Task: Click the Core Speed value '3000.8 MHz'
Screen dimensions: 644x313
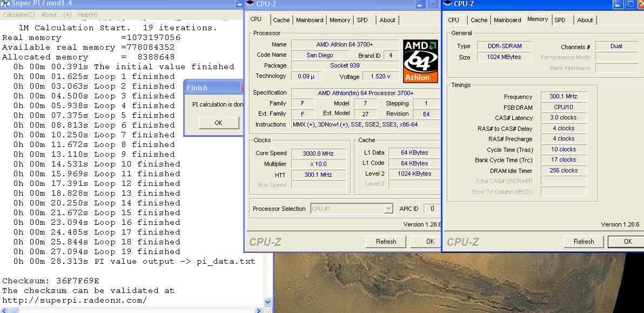Action: tap(319, 154)
